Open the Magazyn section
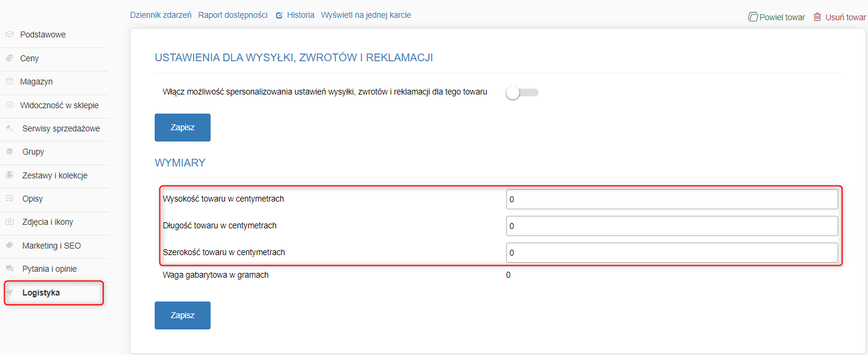The height and width of the screenshot is (355, 868). point(36,81)
